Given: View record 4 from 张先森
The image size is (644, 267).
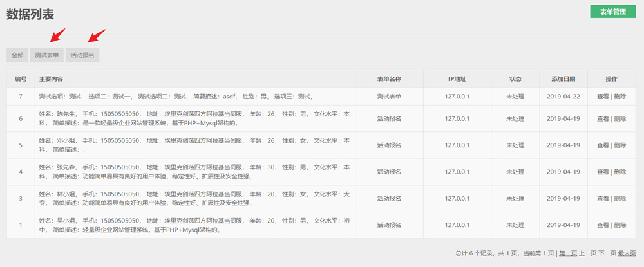Looking at the screenshot, I should [603, 172].
